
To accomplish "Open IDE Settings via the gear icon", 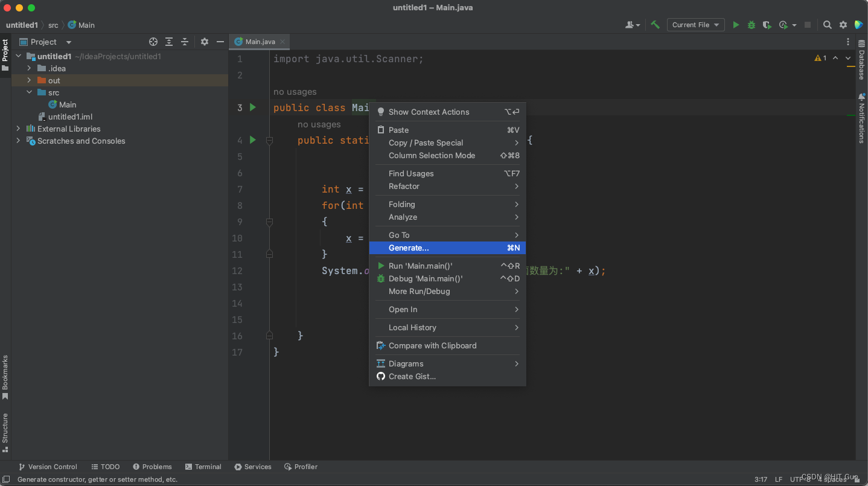I will coord(843,25).
